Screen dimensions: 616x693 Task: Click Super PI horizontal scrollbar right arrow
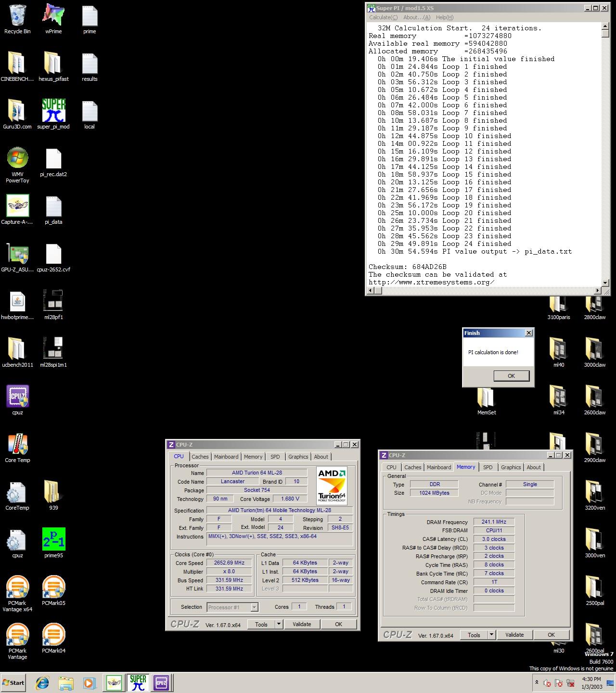coord(598,290)
